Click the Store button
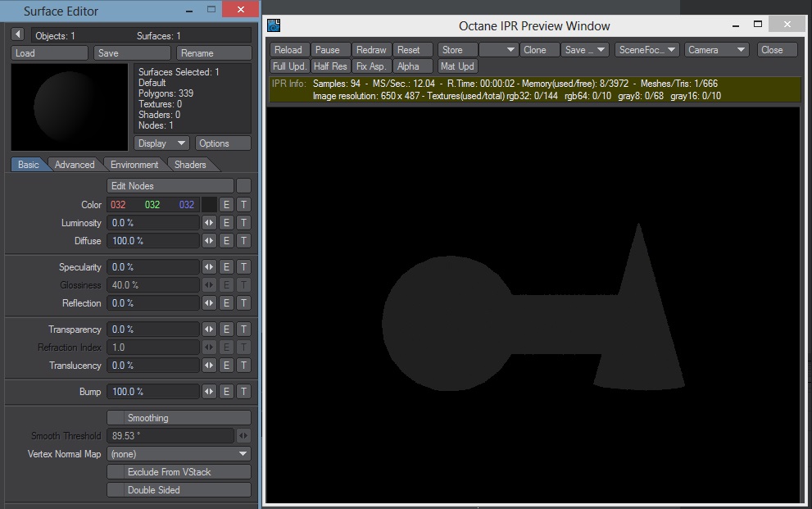The width and height of the screenshot is (812, 509). [457, 50]
